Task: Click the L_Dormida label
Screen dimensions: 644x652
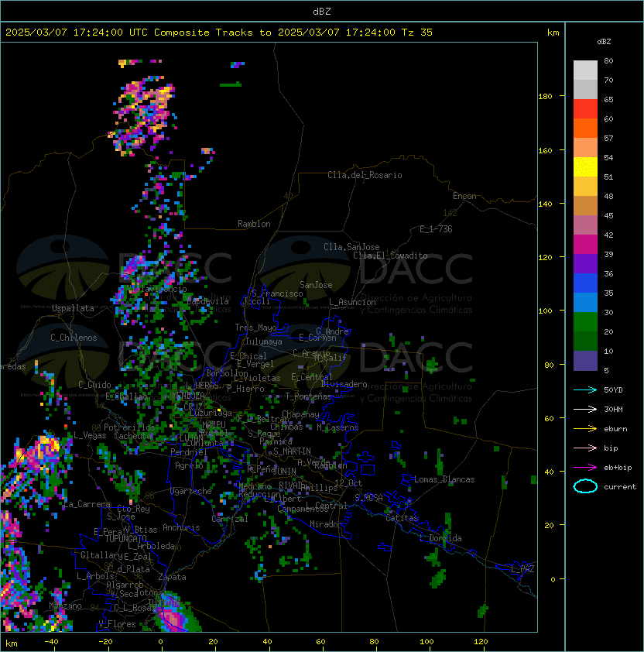Action: coord(440,538)
